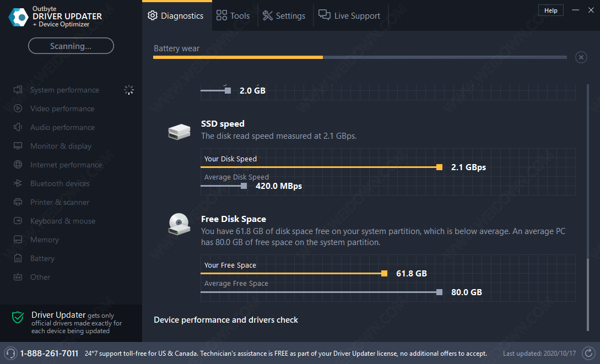
Task: Click the Your Disk Speed bar marker
Action: (439, 167)
